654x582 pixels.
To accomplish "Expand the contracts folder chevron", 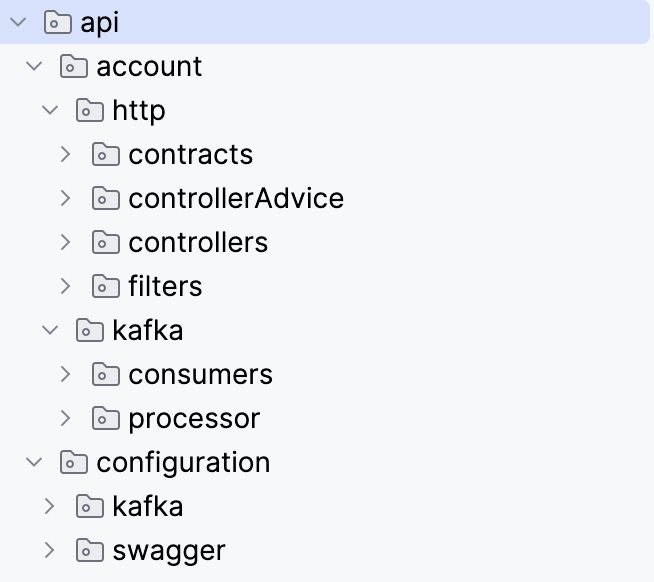I will [66, 155].
